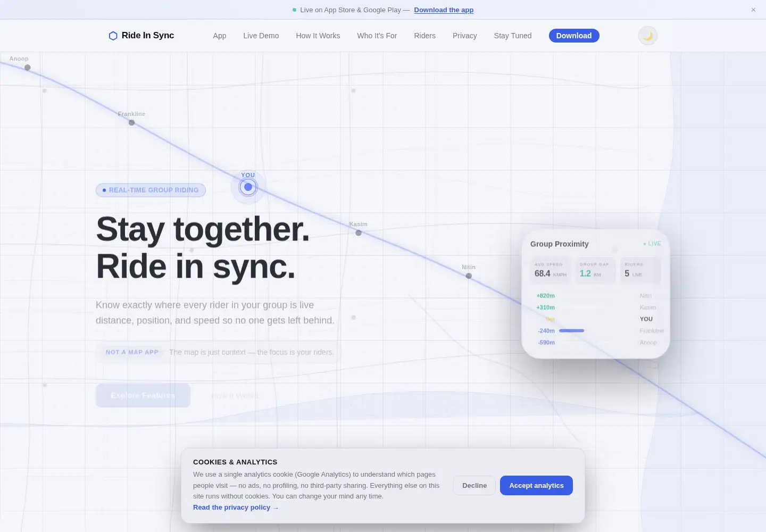This screenshot has height=532, width=766.
Task: Open the Who It's For section
Action: [x=377, y=36]
